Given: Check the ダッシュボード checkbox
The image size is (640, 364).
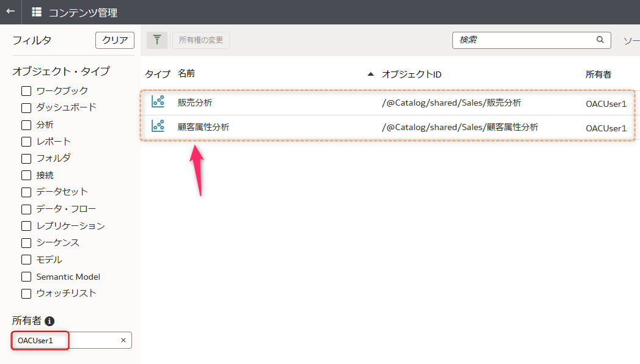Looking at the screenshot, I should [26, 108].
